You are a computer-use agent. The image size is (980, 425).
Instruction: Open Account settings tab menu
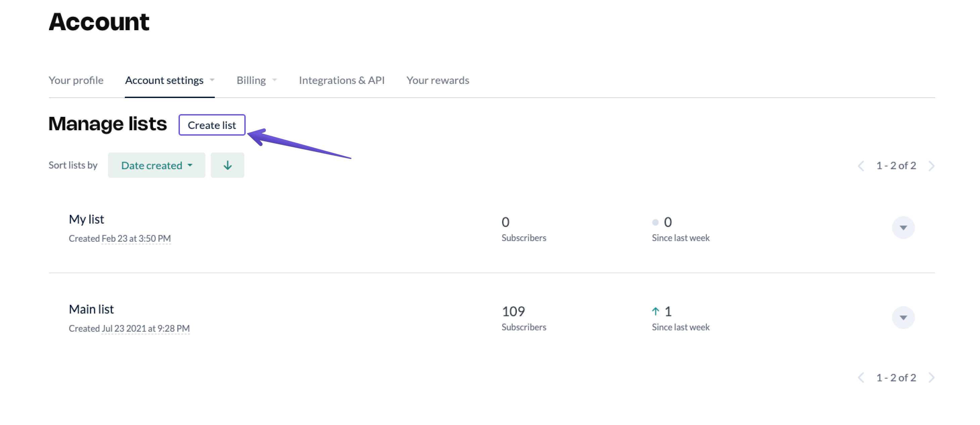coord(170,80)
